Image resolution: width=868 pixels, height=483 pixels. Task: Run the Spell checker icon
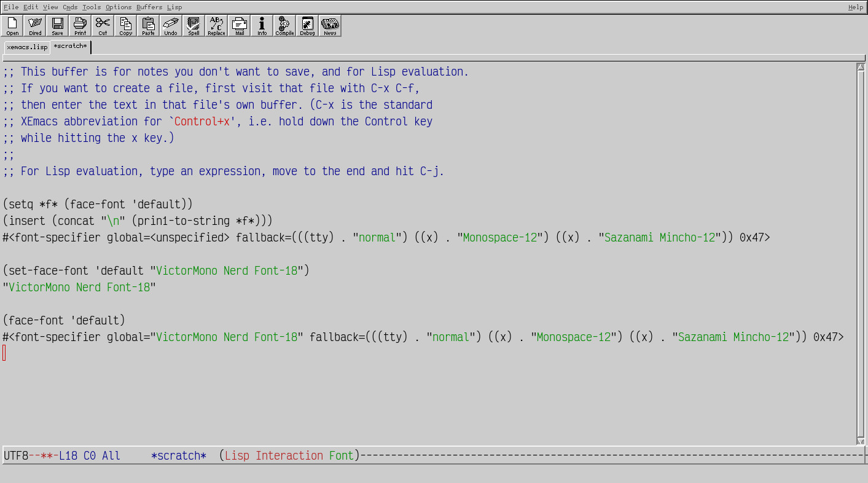tap(194, 26)
